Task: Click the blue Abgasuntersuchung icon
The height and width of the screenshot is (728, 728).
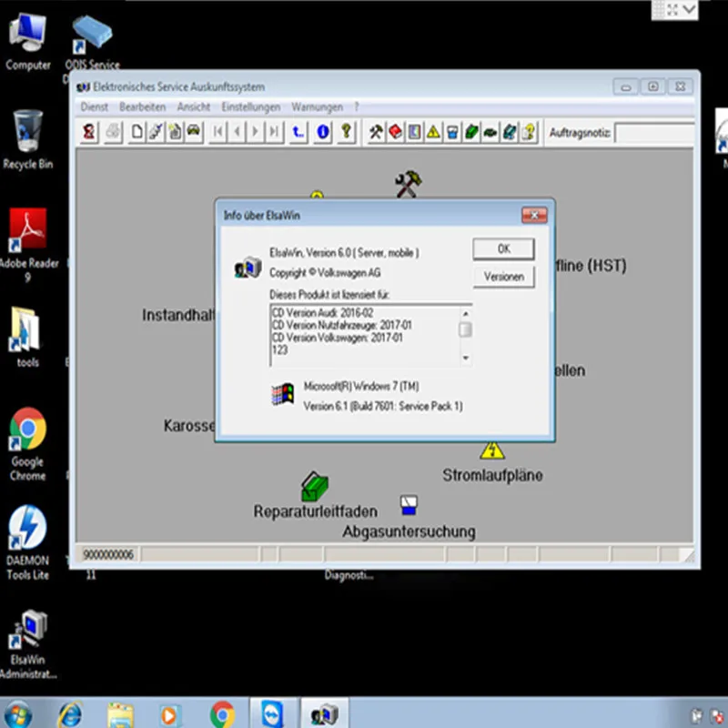Action: click(409, 505)
